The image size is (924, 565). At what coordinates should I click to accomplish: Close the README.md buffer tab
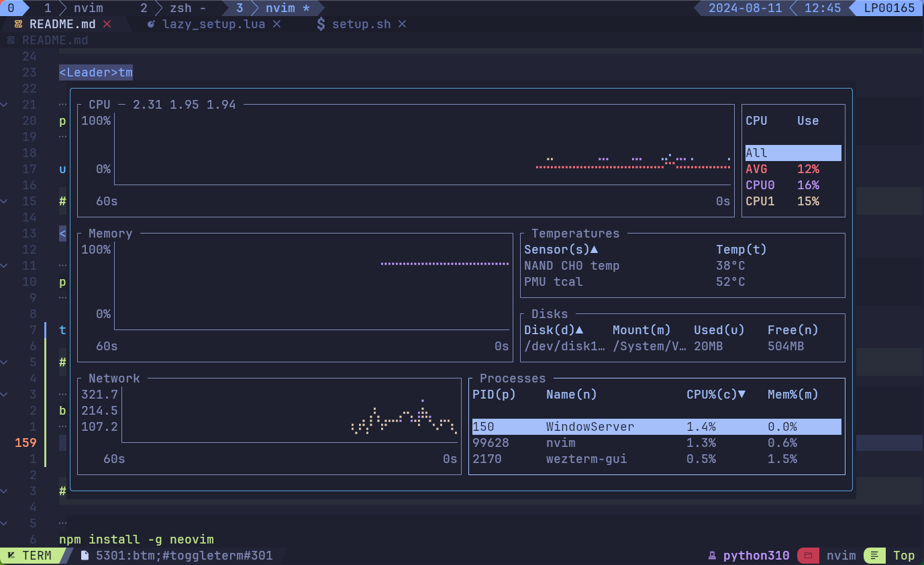click(107, 24)
